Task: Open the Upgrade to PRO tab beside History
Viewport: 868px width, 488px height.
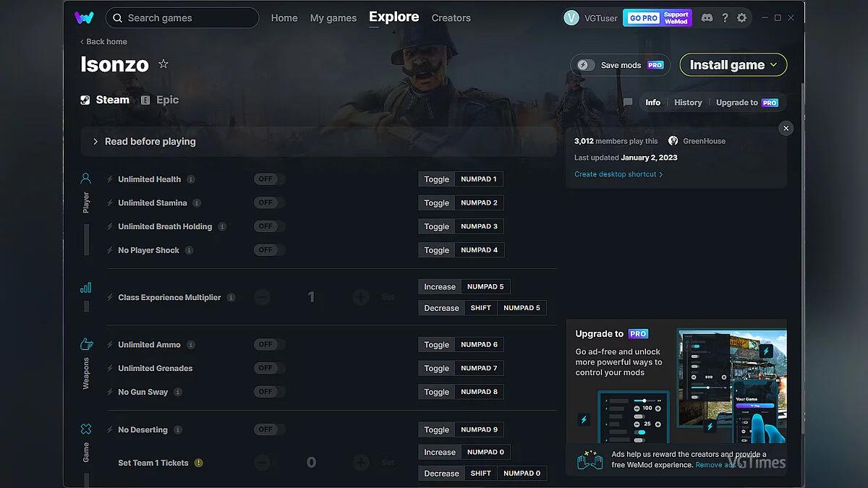Action: tap(747, 103)
